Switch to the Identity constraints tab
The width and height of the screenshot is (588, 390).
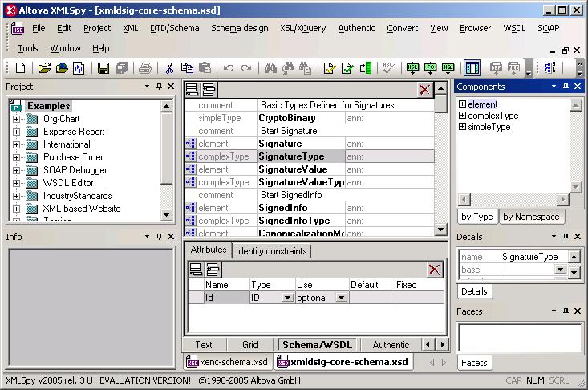coord(271,251)
